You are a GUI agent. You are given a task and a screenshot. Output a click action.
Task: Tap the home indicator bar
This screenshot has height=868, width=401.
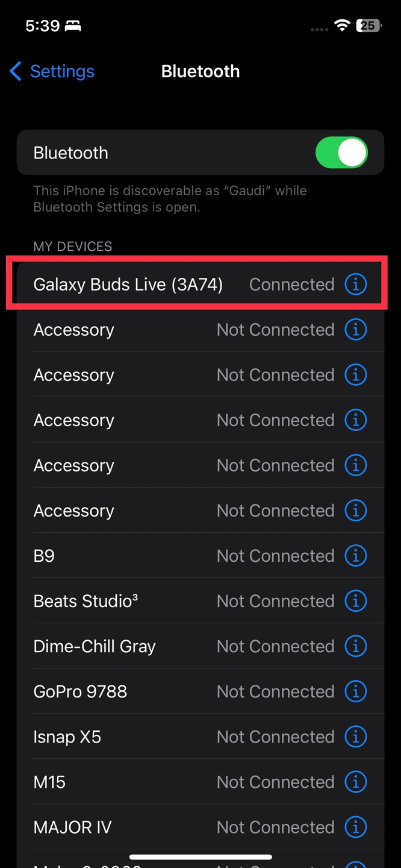tap(200, 857)
